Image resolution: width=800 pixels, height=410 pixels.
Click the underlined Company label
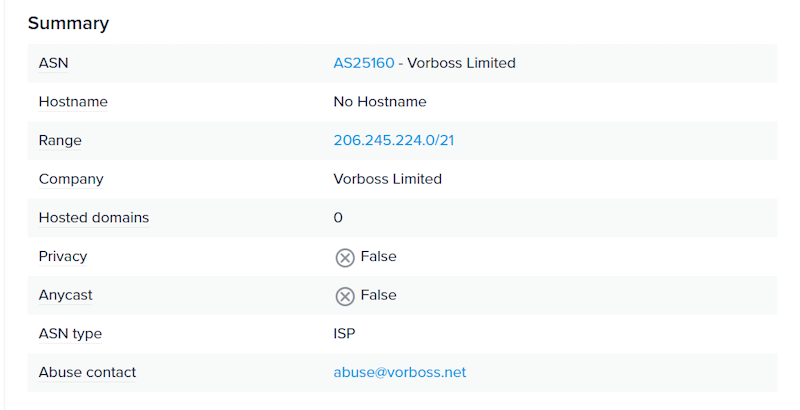coord(71,180)
